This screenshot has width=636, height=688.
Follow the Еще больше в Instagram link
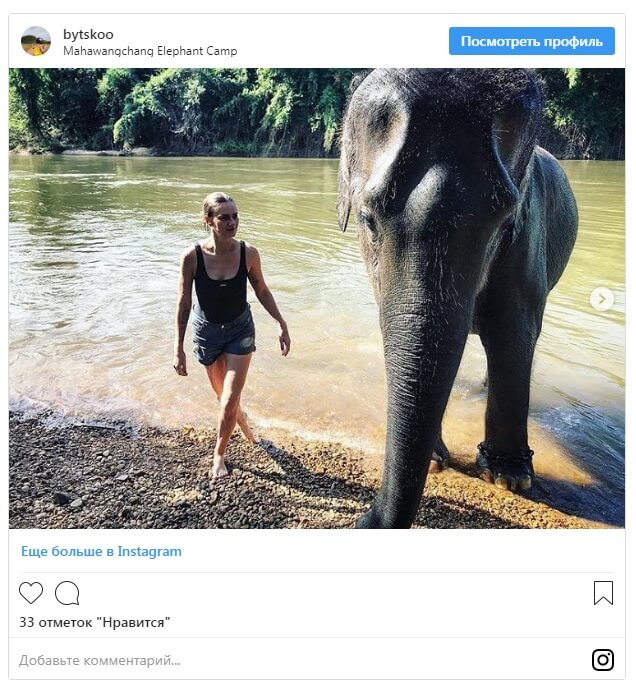(101, 551)
